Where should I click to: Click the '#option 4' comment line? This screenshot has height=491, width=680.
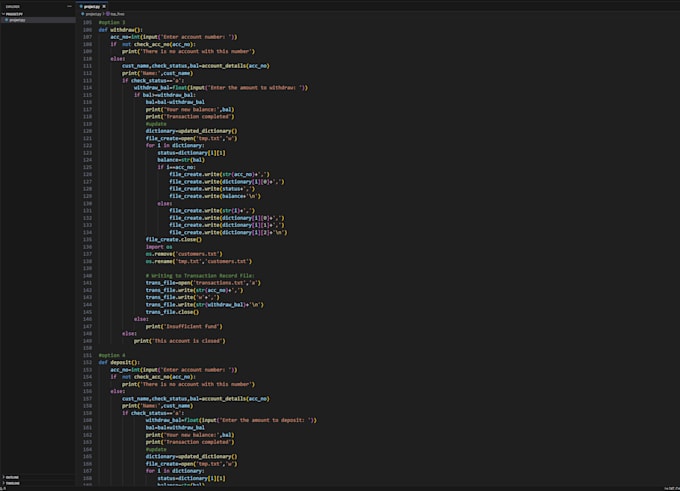tap(112, 355)
